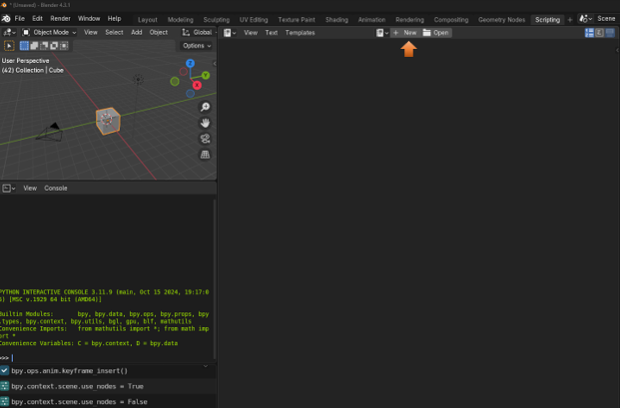This screenshot has width=620, height=408.
Task: Click the Zoom magnifier icon in viewport
Action: [205, 107]
